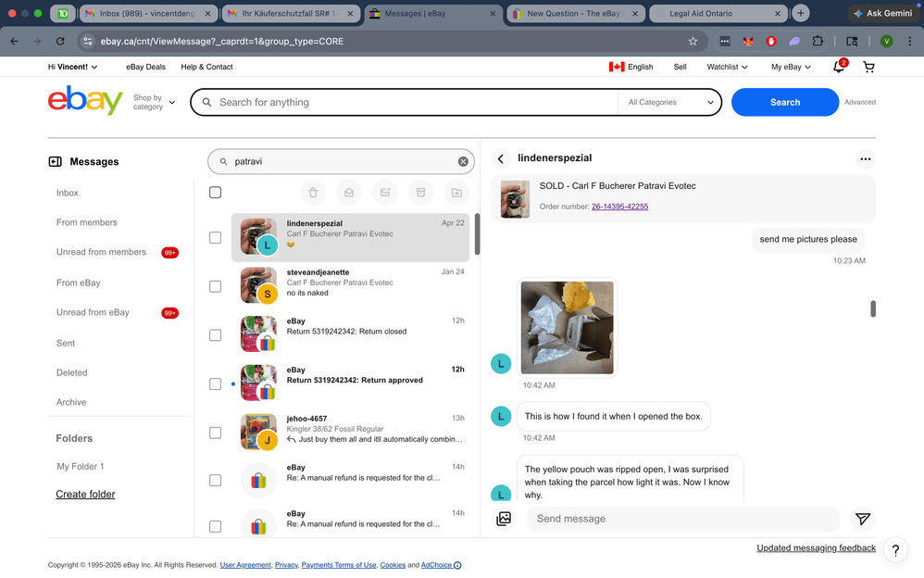Click the conversation pane scrollbar
Screen dimensions: 924x578
pyautogui.click(x=873, y=308)
